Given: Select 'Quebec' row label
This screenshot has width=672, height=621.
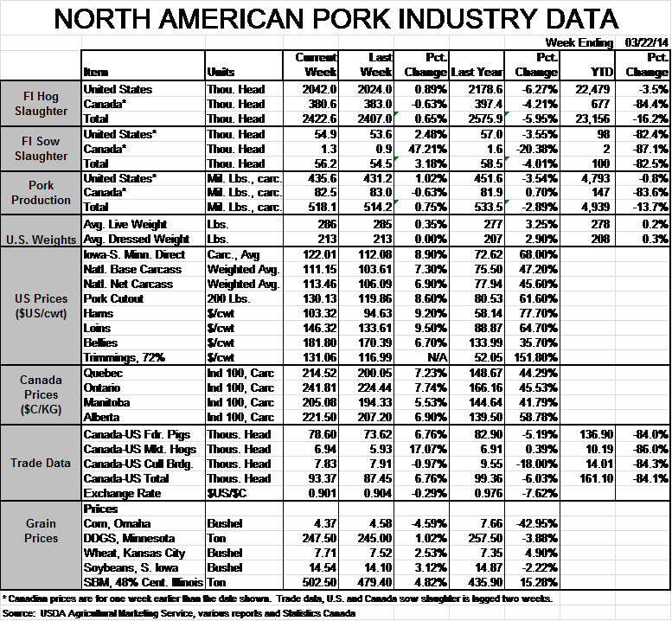Looking at the screenshot, I should [x=103, y=374].
